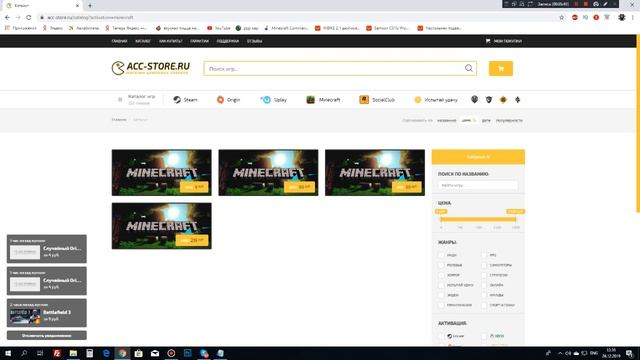Click the gold round badge game icon
Screen dimensions: 640x360
coord(503,99)
